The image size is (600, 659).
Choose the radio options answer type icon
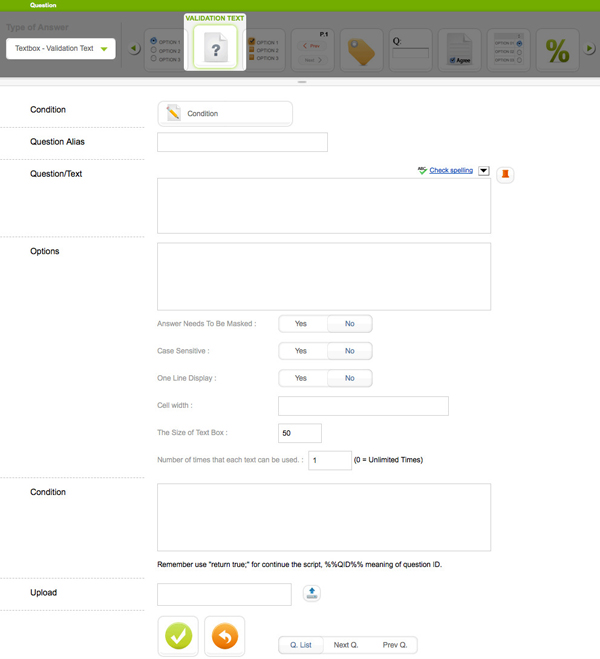pos(166,49)
